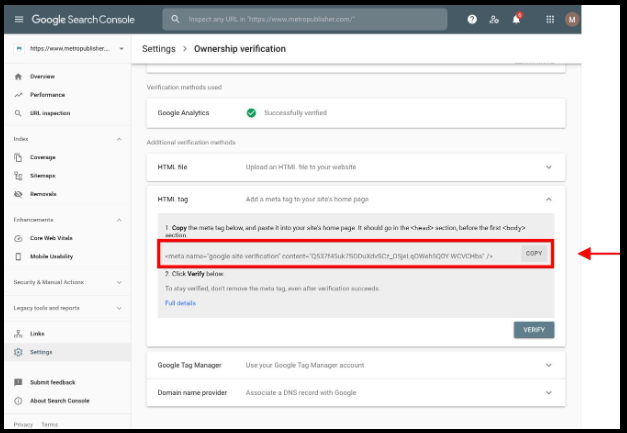
Task: Open the notifications bell
Action: click(x=516, y=19)
